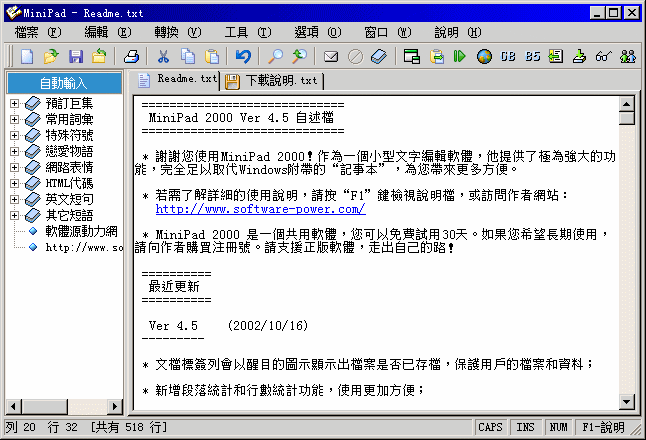Click the download-arrow tray icon

pos(580,56)
